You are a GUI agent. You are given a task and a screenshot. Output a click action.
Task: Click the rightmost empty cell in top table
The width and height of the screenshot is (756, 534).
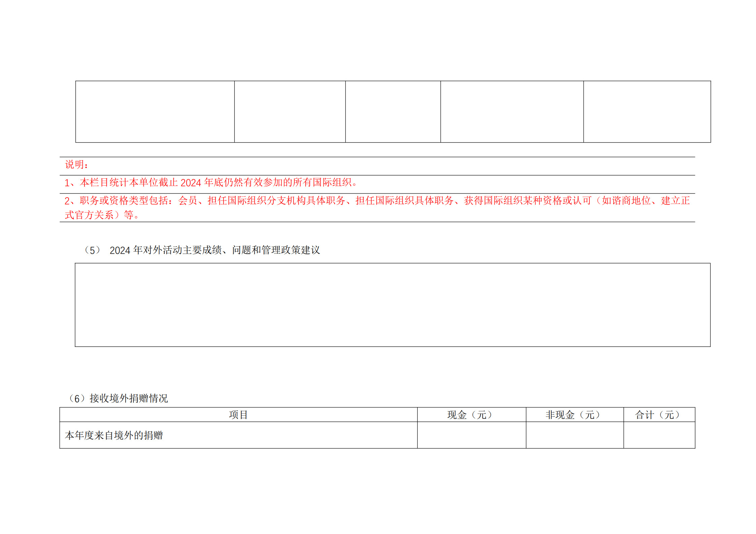pyautogui.click(x=647, y=111)
